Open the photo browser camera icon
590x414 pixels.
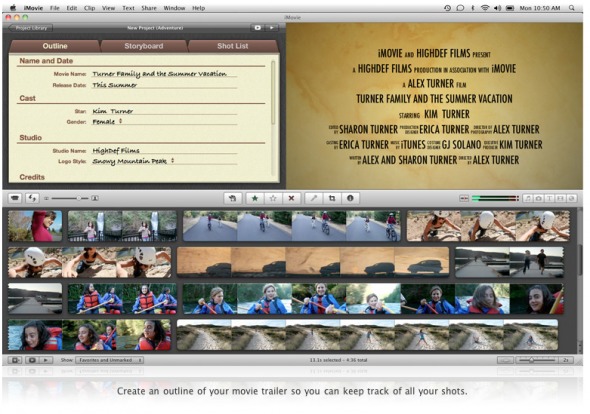[x=538, y=198]
